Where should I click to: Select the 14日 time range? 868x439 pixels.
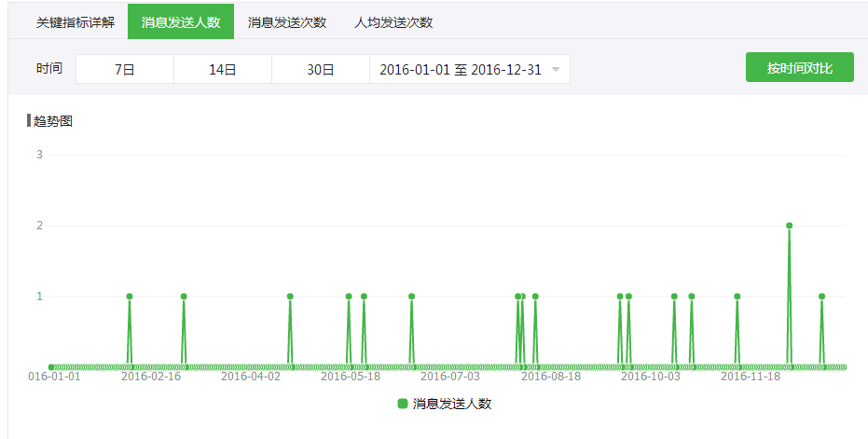tap(222, 69)
